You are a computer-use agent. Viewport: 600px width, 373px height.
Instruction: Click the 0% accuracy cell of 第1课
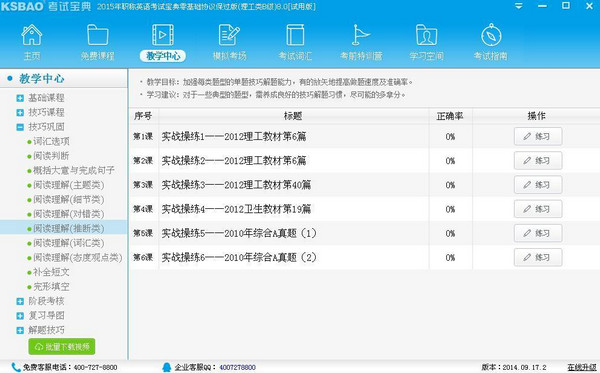click(450, 137)
